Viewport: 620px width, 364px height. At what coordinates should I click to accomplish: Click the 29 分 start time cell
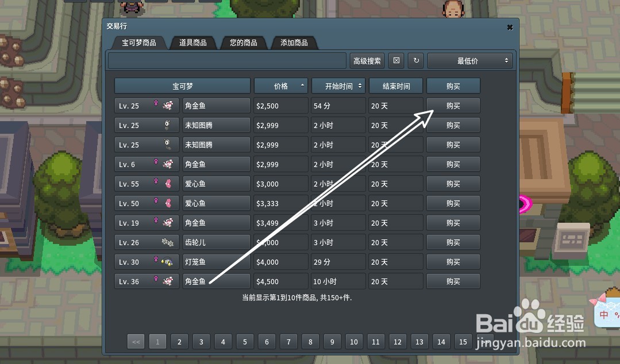coord(338,262)
